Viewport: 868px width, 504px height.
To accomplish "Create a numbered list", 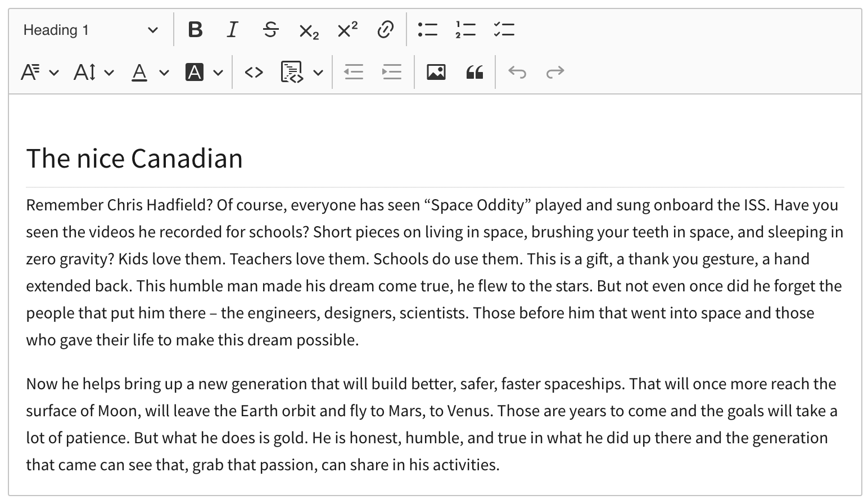I will coord(465,30).
